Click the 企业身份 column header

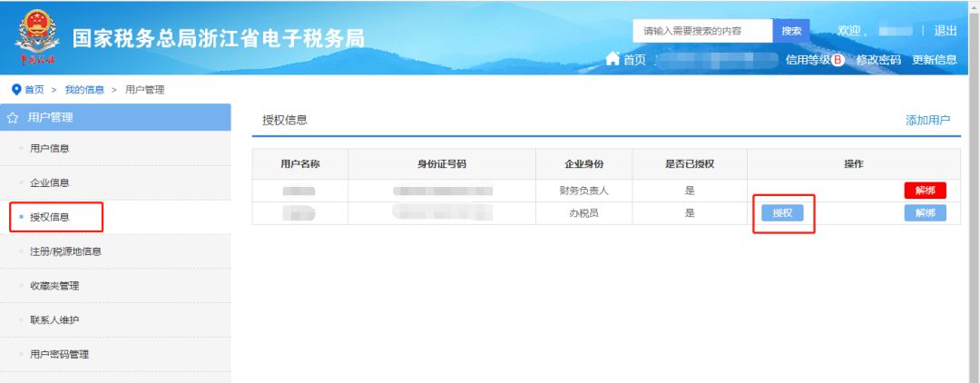click(583, 164)
